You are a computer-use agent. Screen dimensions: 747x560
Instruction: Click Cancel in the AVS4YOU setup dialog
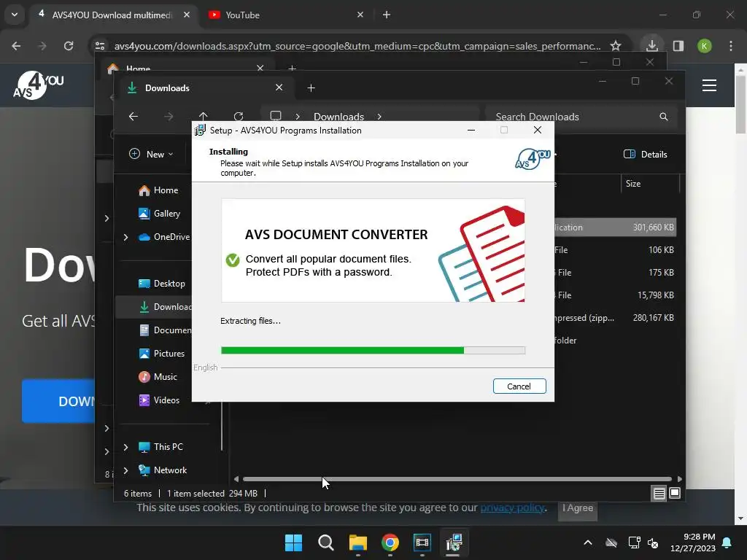click(519, 386)
